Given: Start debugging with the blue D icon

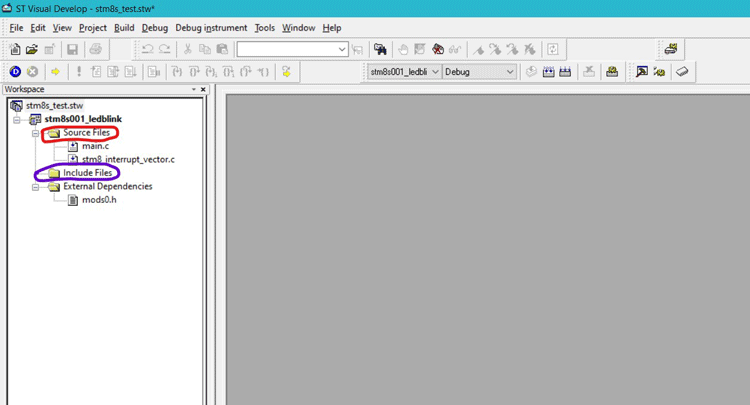Looking at the screenshot, I should click(15, 72).
